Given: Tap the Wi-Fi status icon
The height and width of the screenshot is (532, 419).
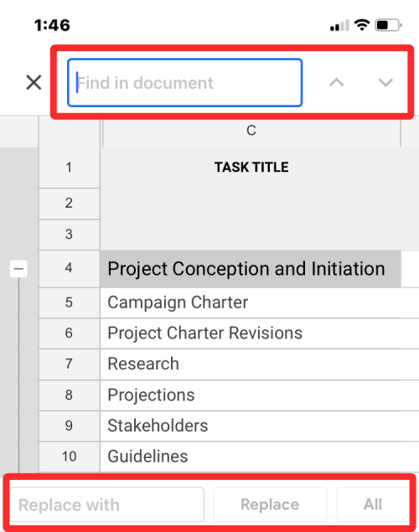Looking at the screenshot, I should coord(362,25).
